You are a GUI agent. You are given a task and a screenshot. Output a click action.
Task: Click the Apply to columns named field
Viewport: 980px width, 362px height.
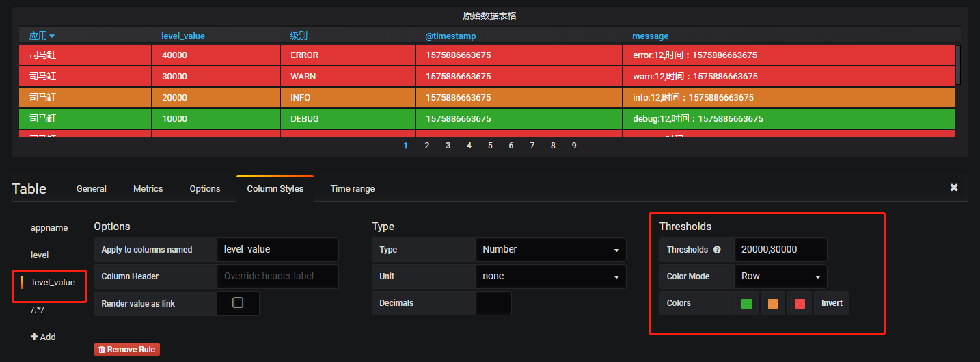click(277, 250)
